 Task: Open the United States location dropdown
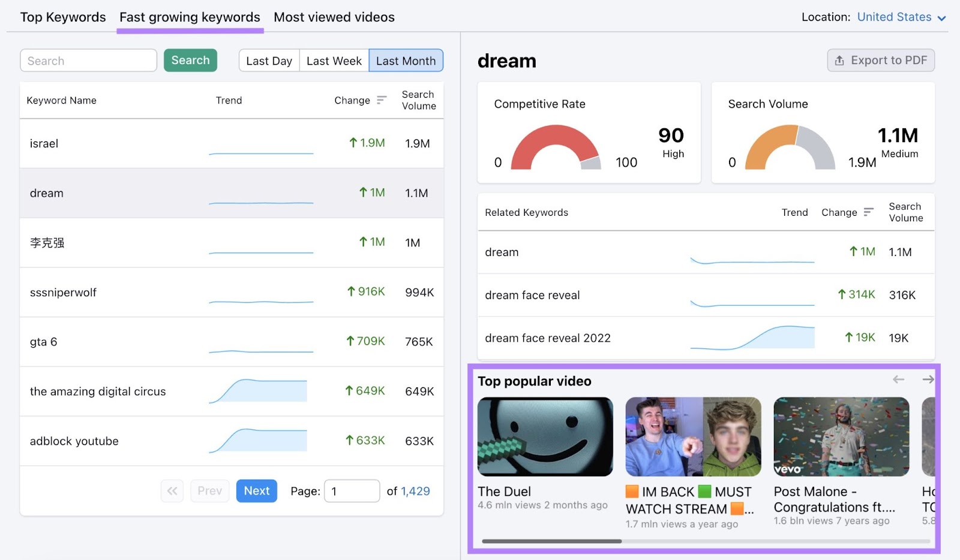[901, 17]
